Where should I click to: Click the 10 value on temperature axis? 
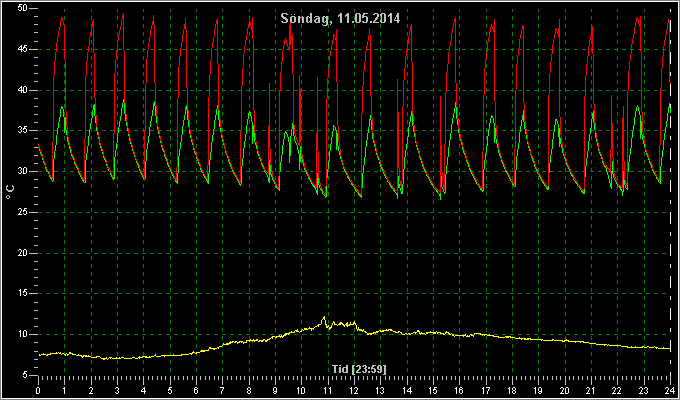click(22, 334)
